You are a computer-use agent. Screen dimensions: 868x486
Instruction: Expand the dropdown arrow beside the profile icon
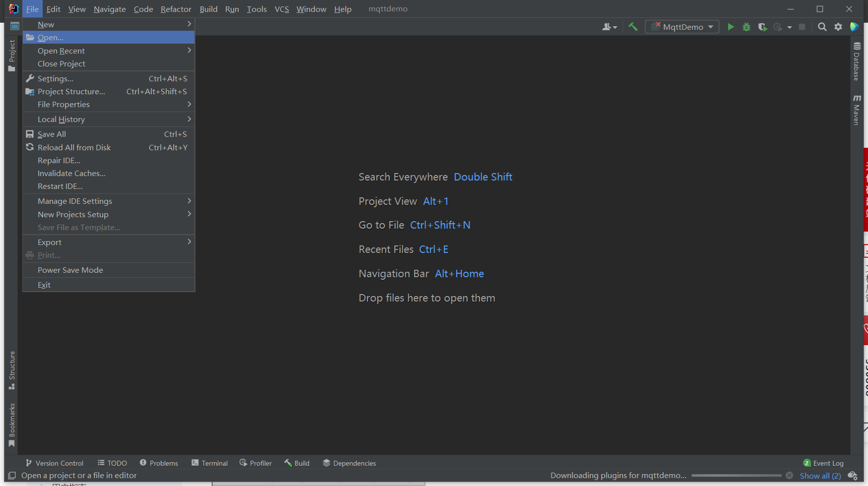790,27
